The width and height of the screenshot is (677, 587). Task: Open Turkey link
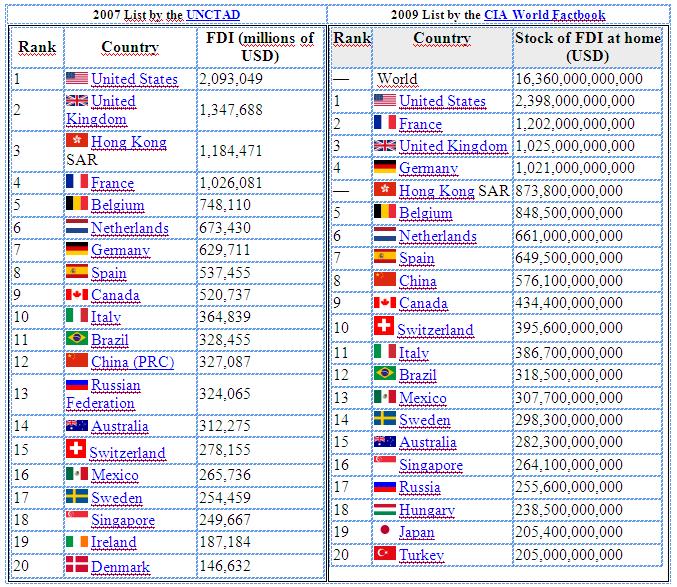[421, 555]
